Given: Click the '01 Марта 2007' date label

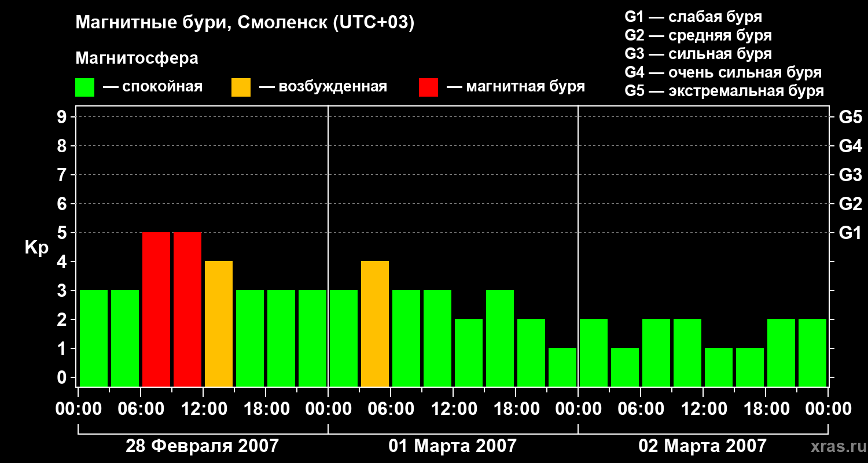Looking at the screenshot, I should tap(453, 446).
